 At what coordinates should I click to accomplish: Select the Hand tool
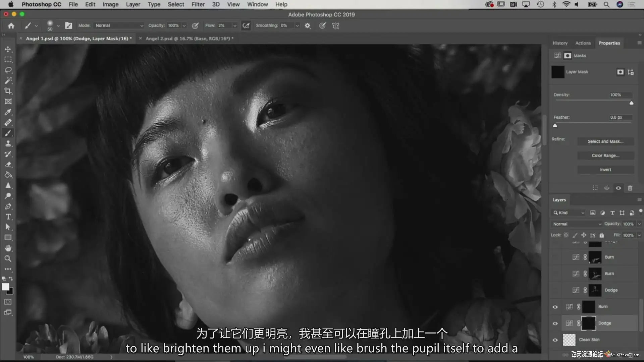(8, 248)
